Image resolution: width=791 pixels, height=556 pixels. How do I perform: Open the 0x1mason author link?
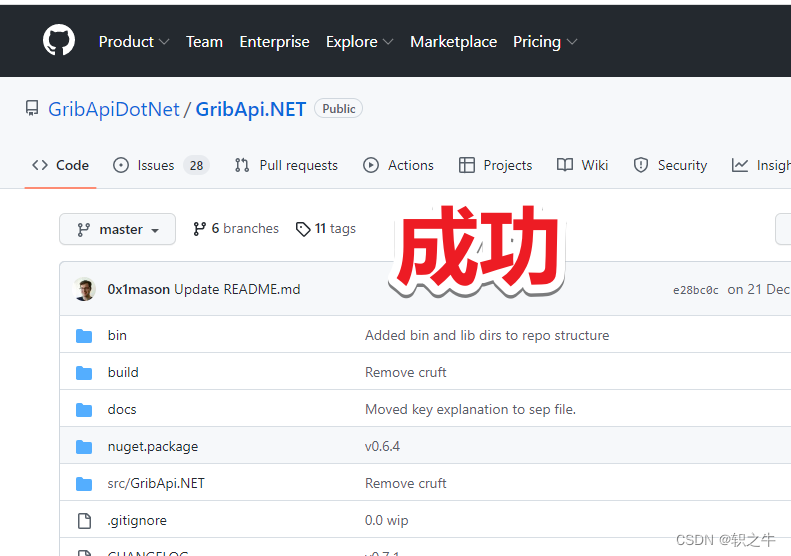pos(139,289)
